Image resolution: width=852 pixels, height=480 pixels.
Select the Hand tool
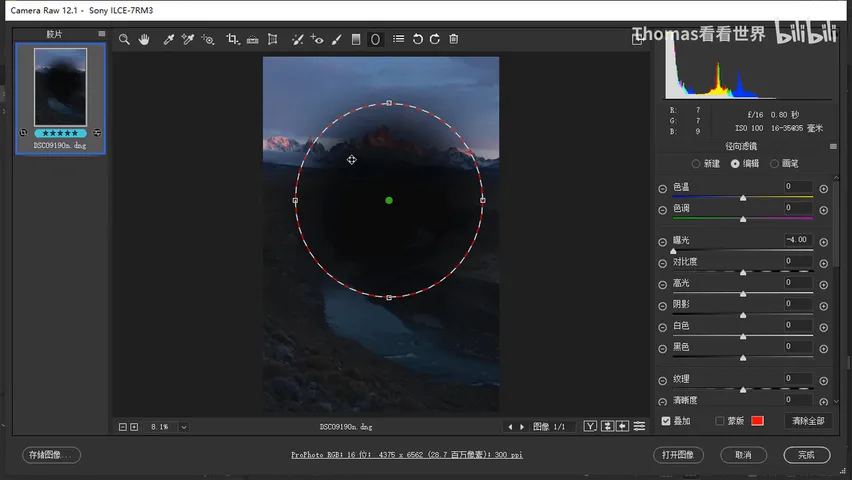144,39
